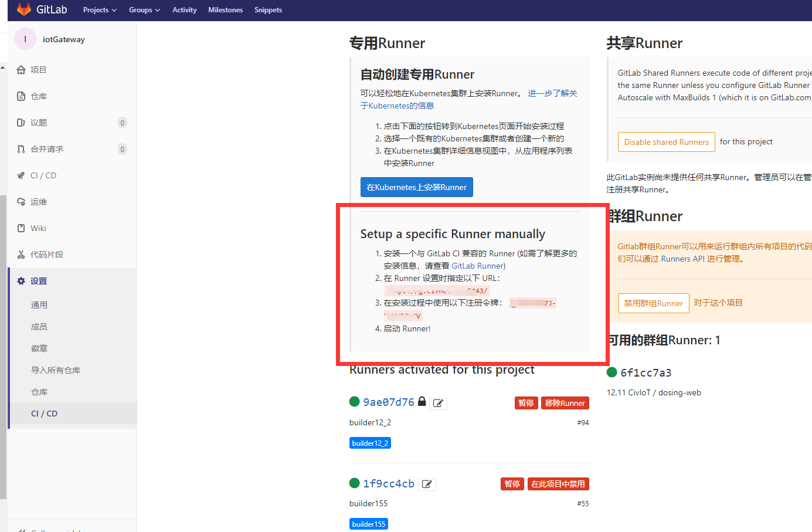Click 禁用群组Runner button
812x532 pixels.
tap(653, 303)
